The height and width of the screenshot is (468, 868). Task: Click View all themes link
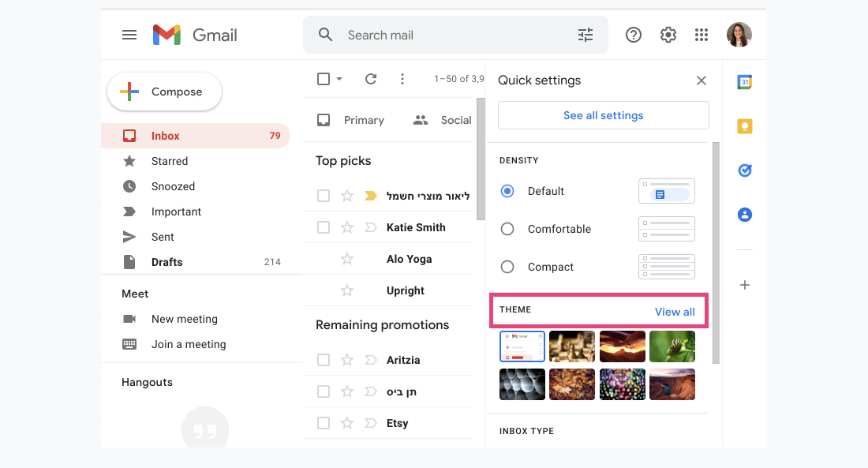(x=675, y=312)
